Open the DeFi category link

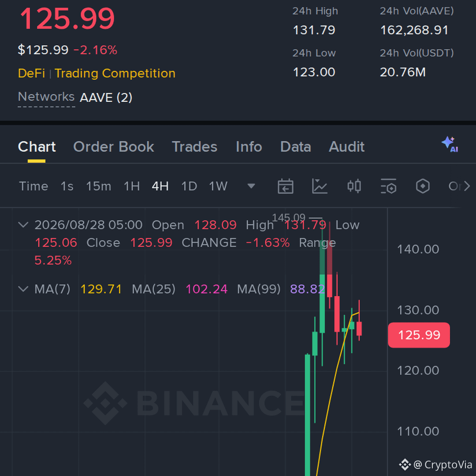tap(31, 74)
